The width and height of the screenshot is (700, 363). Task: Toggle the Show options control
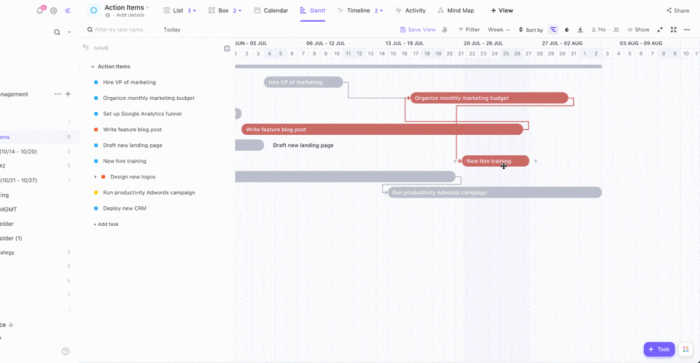(638, 29)
